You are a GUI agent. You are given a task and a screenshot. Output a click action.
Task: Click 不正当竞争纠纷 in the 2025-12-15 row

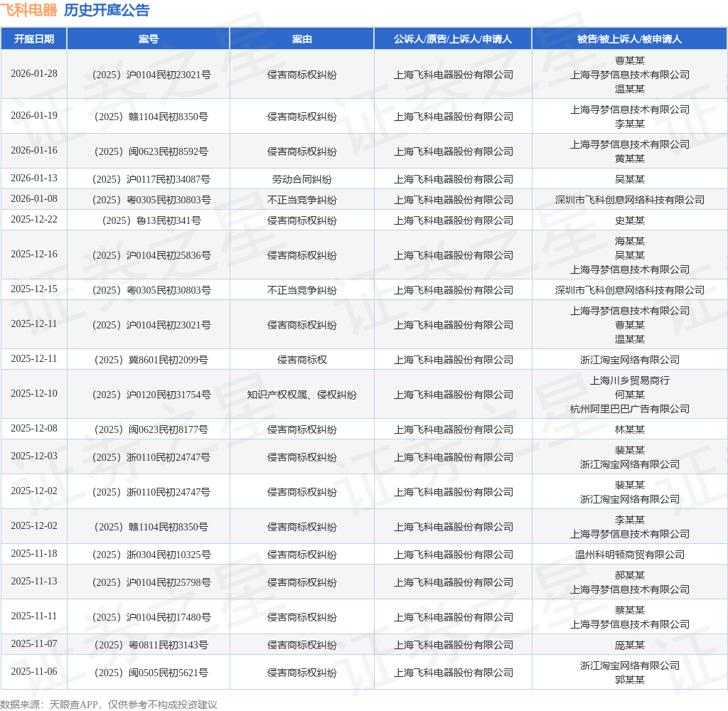click(x=301, y=290)
